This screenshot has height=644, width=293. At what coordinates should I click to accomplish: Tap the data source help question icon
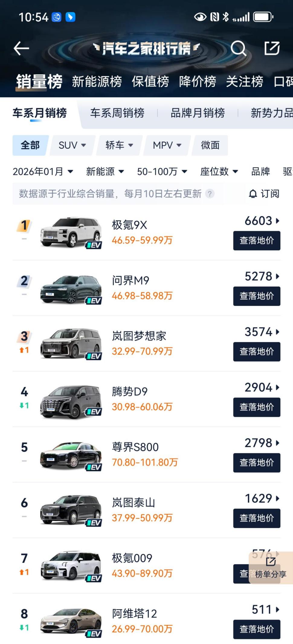tap(210, 193)
